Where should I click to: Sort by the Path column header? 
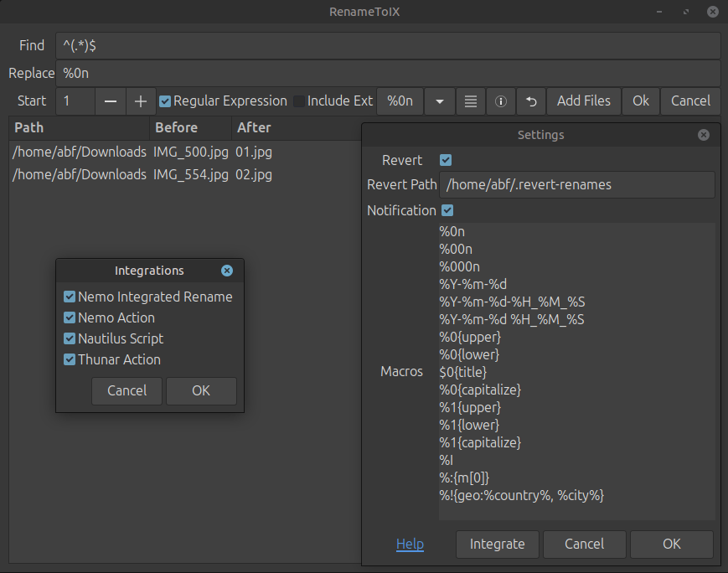click(79, 127)
